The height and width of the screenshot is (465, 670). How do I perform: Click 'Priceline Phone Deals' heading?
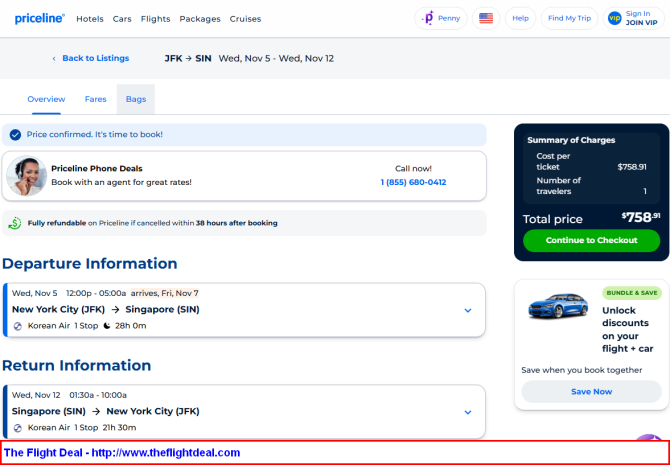[x=97, y=169]
